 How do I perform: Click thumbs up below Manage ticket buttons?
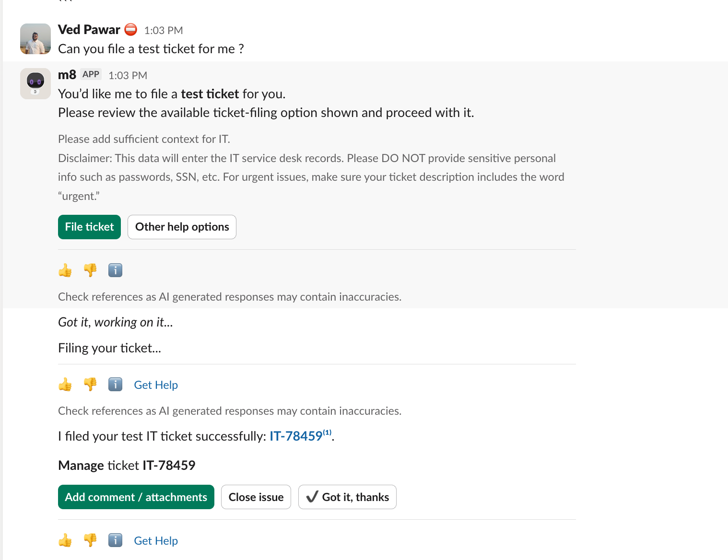[x=65, y=540]
